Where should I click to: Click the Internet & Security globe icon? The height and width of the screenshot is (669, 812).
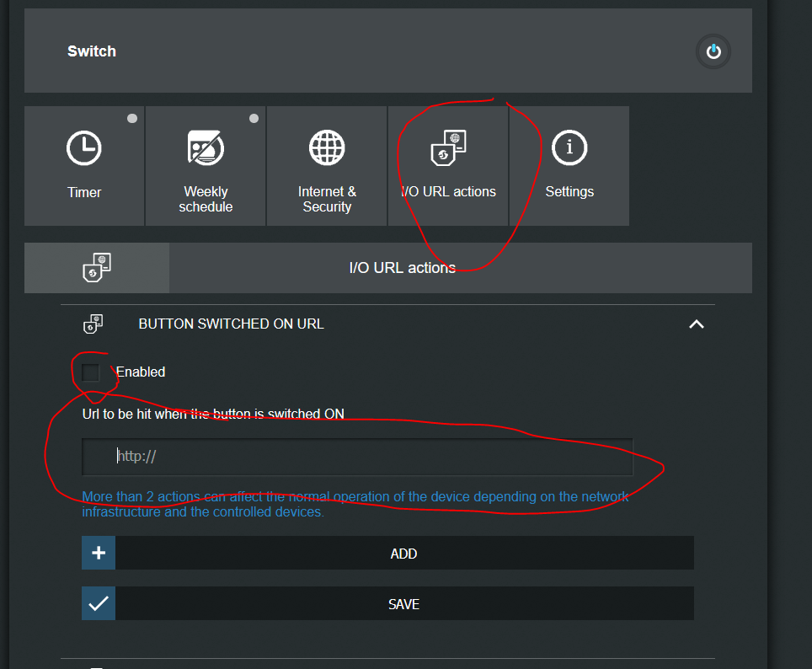click(x=327, y=147)
